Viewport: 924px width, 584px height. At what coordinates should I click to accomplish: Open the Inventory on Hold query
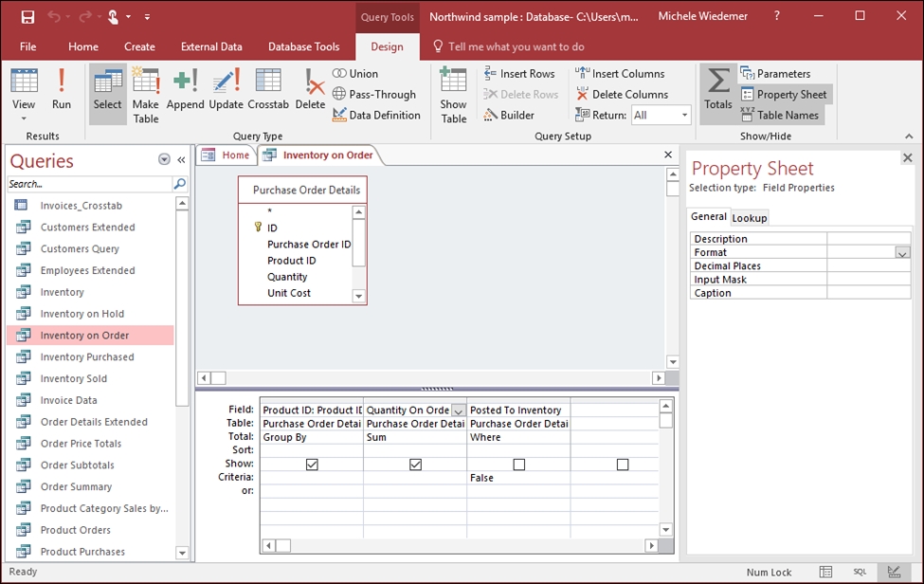coord(82,314)
